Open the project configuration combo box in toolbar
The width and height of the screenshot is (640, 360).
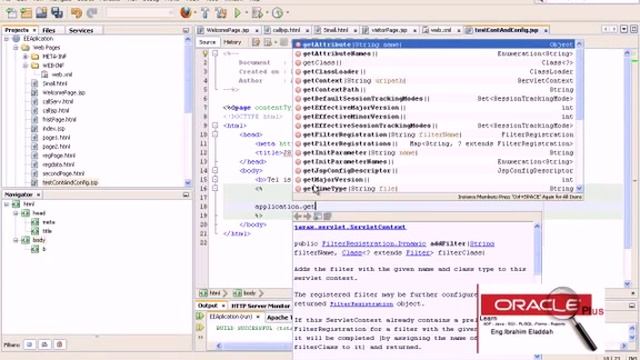140,13
